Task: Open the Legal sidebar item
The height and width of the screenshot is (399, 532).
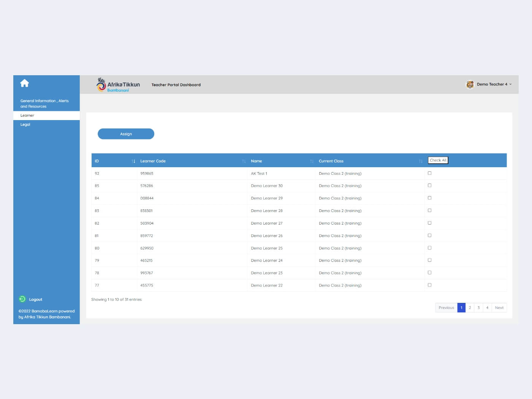Action: click(x=25, y=125)
